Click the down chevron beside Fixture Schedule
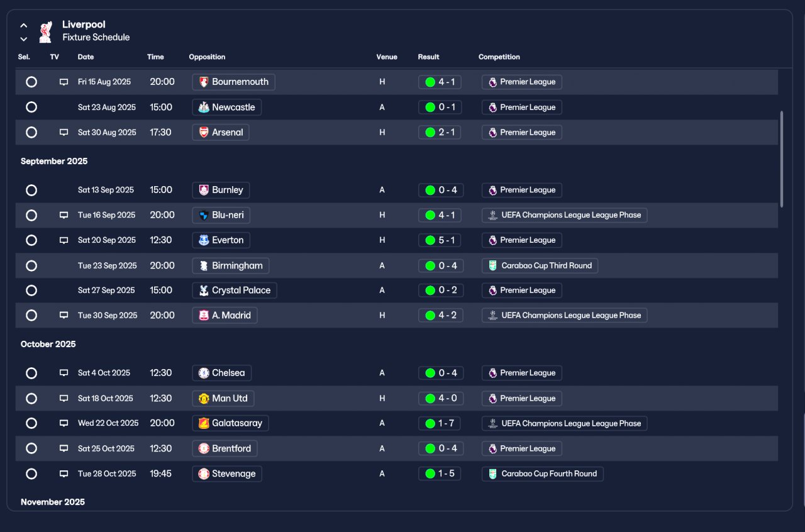The width and height of the screenshot is (805, 532). pos(24,39)
